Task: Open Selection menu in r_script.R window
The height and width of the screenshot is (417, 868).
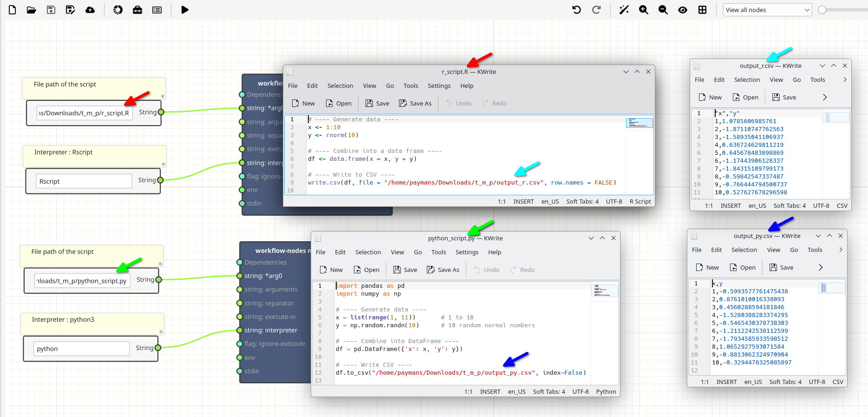Action: (340, 86)
